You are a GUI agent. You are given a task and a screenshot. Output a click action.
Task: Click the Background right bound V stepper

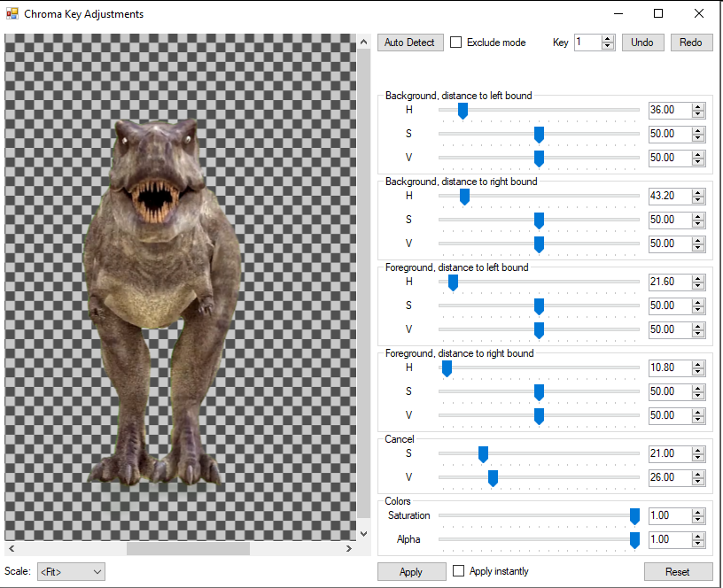pyautogui.click(x=698, y=244)
